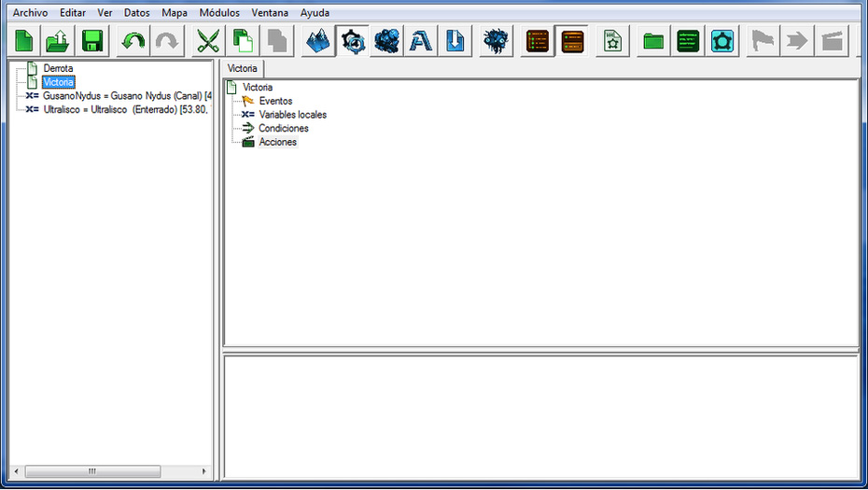Select the Victoria tab above the detail pane
Image resolution: width=868 pixels, height=490 pixels.
pos(243,69)
